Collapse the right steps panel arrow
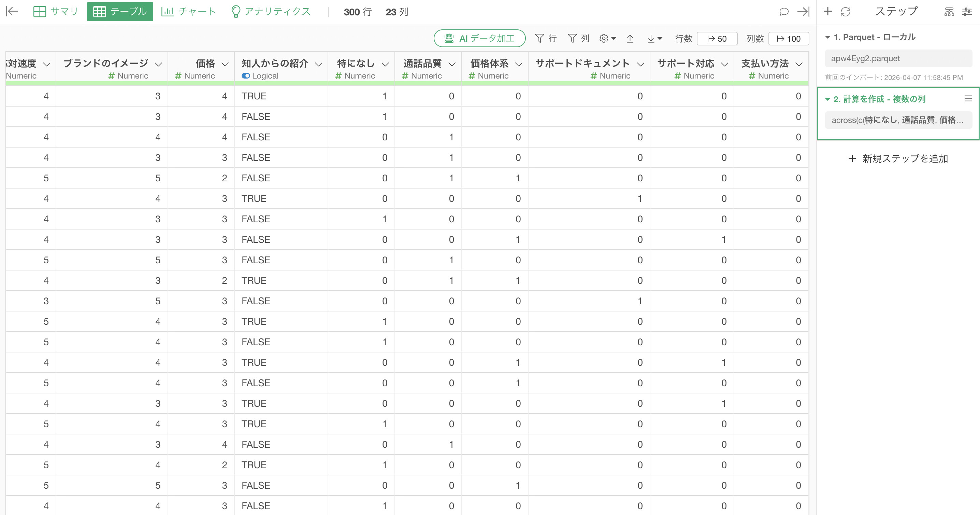 pyautogui.click(x=803, y=12)
